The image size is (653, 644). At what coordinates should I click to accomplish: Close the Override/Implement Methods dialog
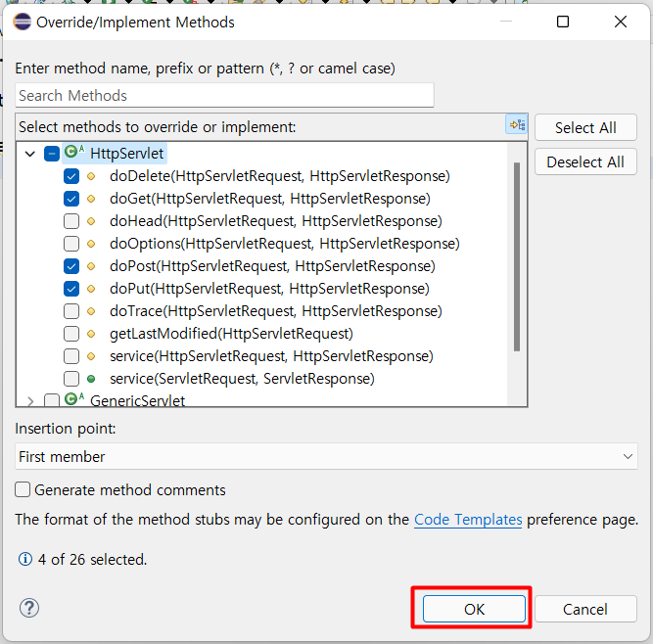coord(621,22)
